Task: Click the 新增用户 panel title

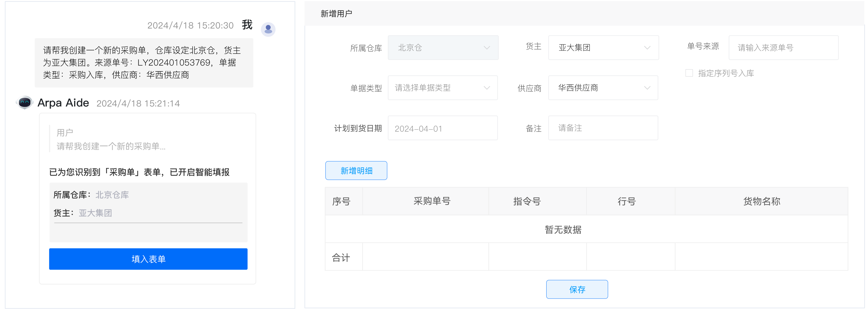Action: coord(336,14)
